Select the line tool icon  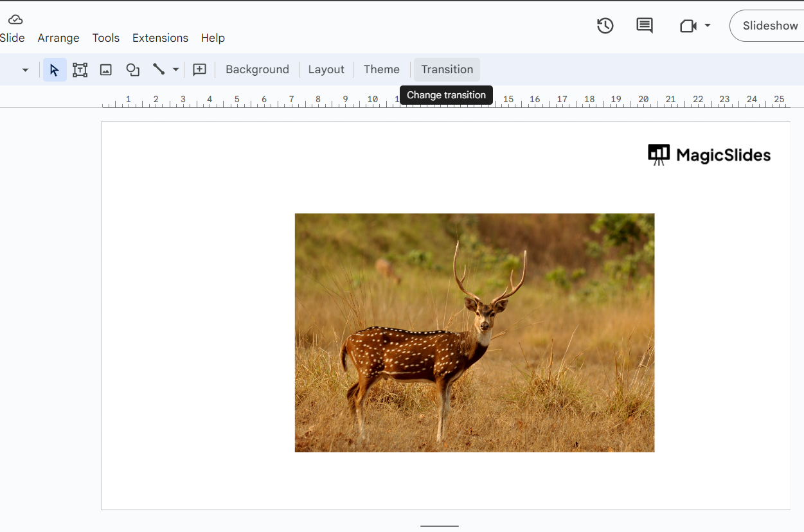tap(159, 69)
